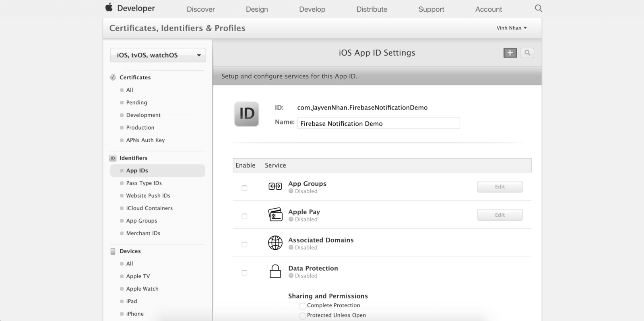Select Pass Type IDs

click(144, 183)
